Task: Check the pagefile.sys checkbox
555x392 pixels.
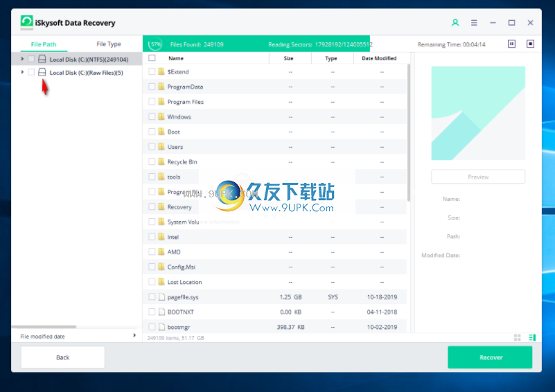Action: [152, 297]
